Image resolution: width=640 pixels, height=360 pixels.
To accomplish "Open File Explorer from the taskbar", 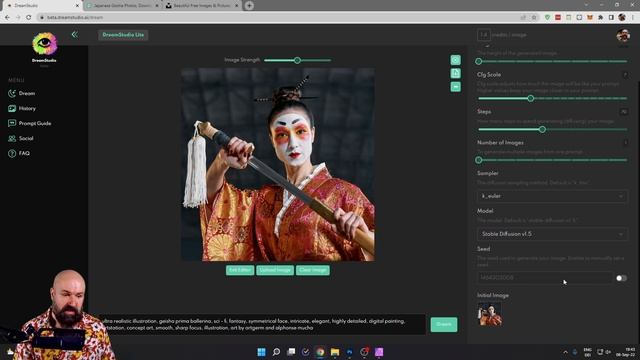I will pos(335,352).
